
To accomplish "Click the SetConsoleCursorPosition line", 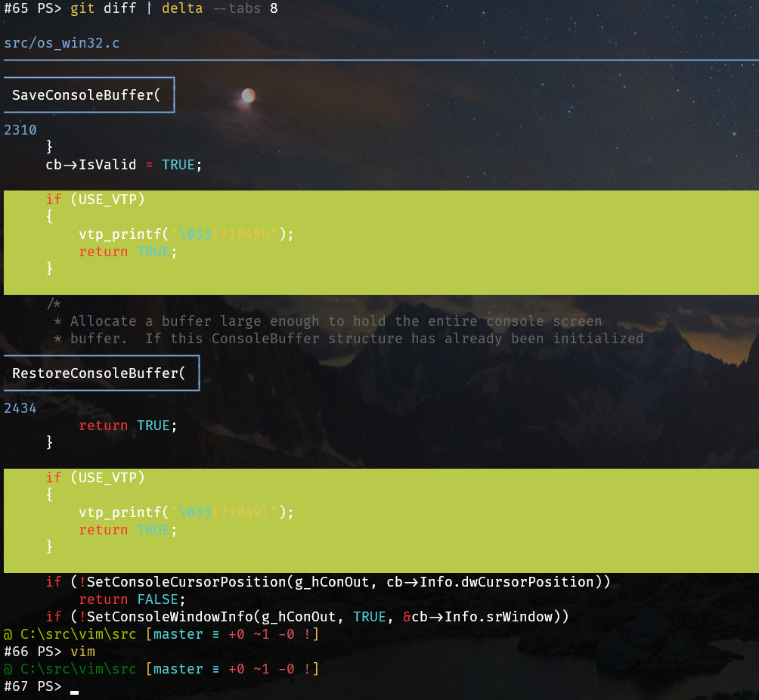I will [328, 582].
